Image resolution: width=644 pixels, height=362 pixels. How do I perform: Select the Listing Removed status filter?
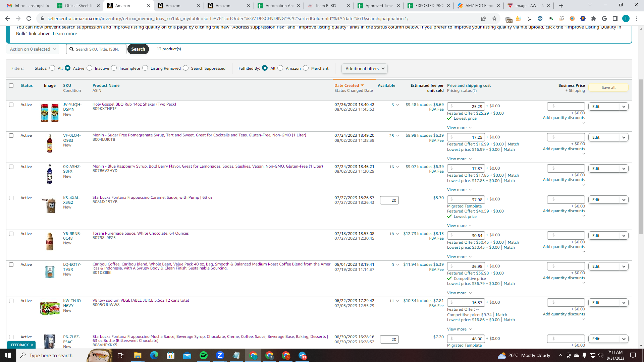pyautogui.click(x=145, y=68)
